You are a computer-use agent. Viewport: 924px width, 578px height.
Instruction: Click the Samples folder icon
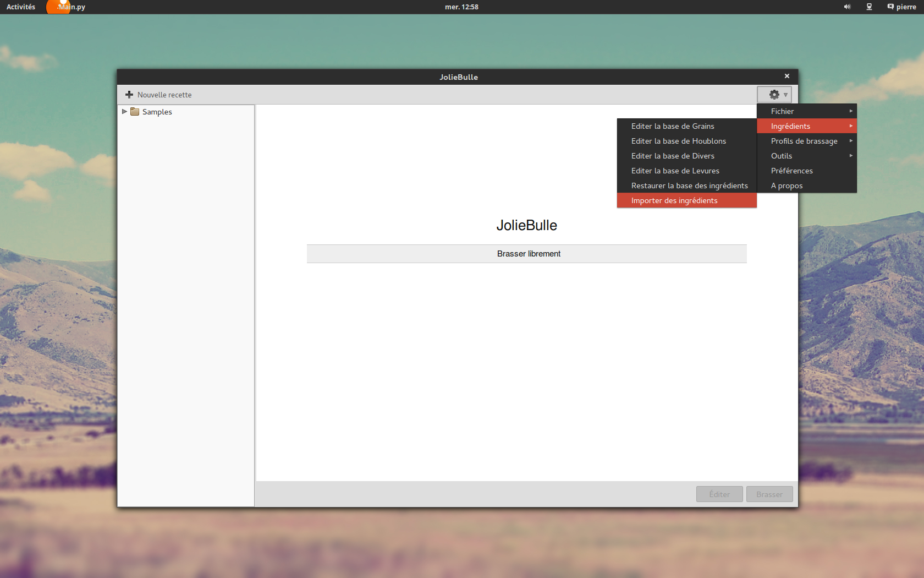pos(135,112)
